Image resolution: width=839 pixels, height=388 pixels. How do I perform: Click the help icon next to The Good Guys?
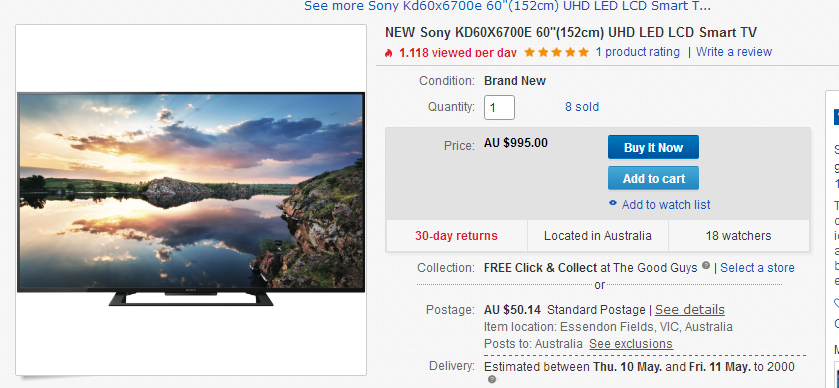[x=706, y=265]
